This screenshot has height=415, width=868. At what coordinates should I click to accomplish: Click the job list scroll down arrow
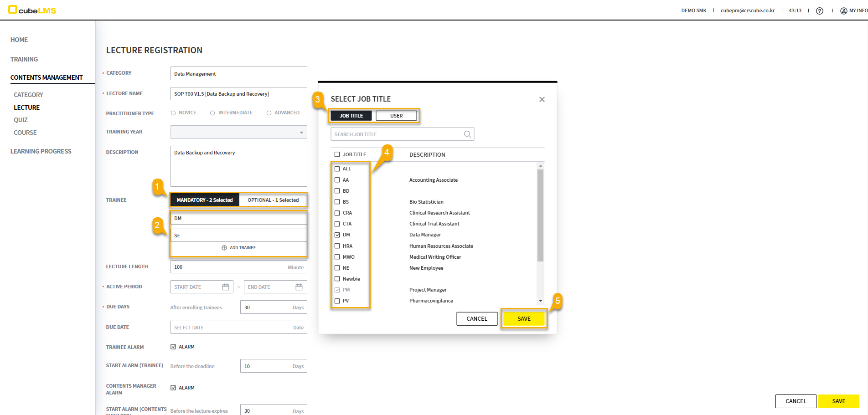541,301
